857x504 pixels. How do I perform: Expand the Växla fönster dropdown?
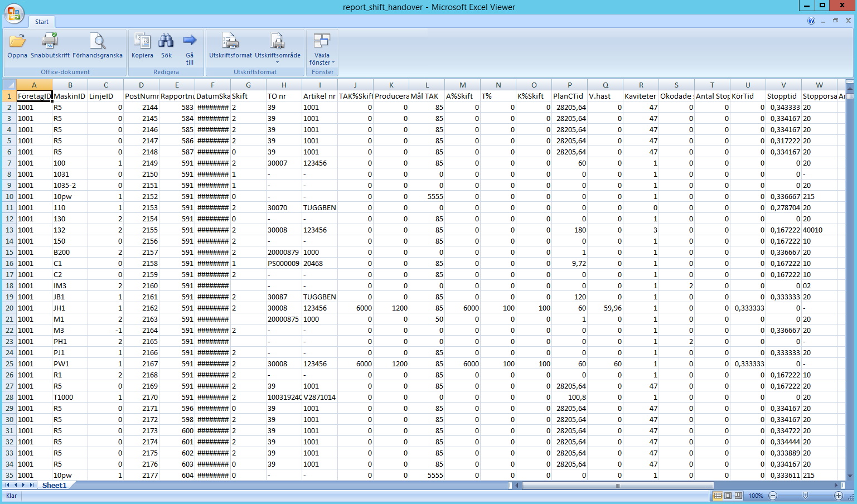(322, 59)
